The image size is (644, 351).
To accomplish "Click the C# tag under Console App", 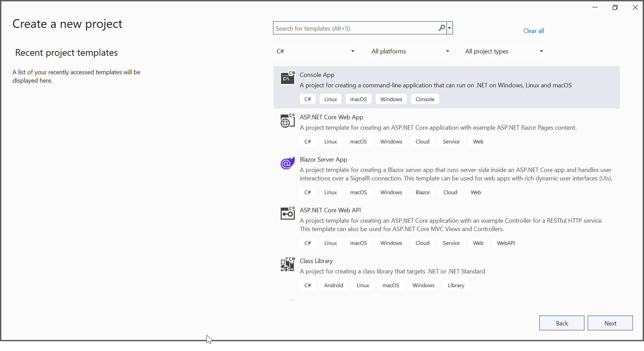I will click(308, 99).
